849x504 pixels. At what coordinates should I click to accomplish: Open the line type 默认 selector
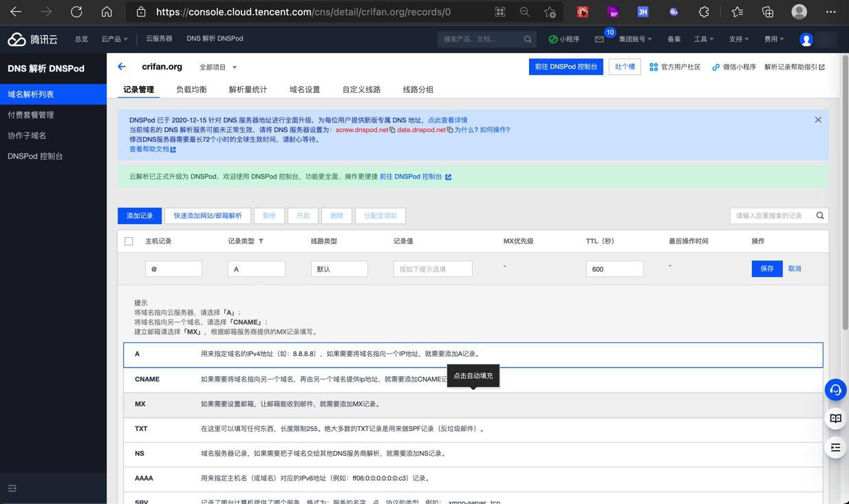click(x=339, y=269)
